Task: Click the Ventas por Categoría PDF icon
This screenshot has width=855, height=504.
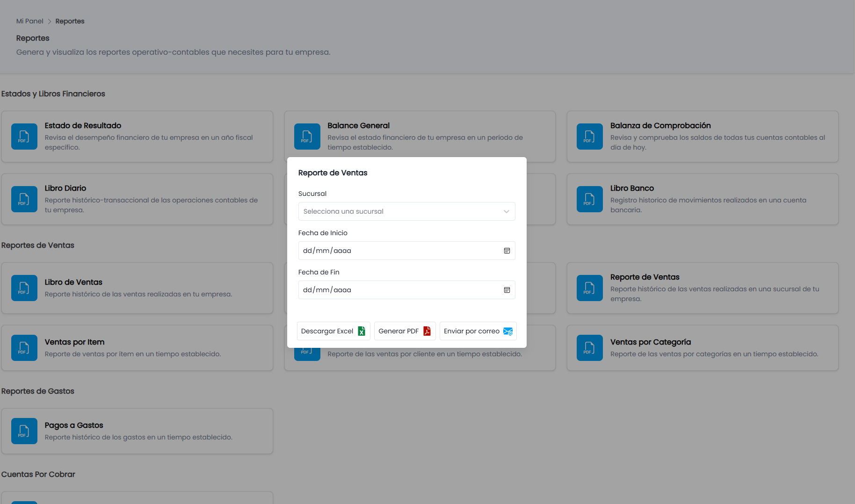Action: tap(590, 348)
